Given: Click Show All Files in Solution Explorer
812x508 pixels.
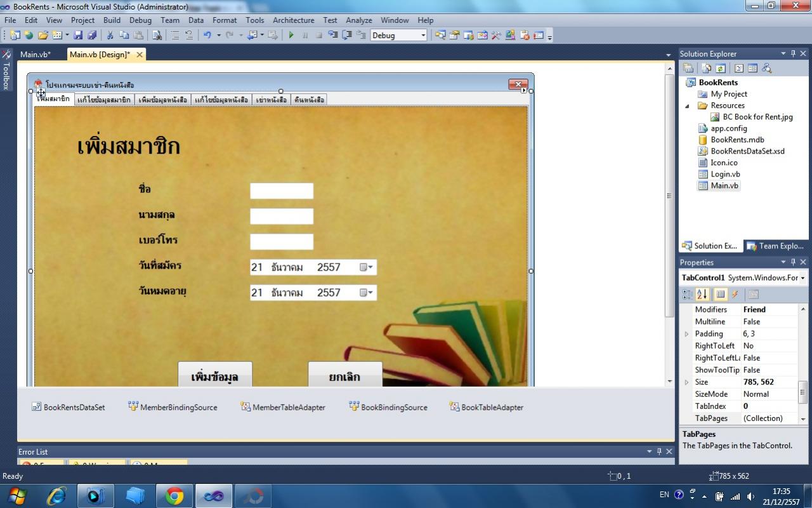Looking at the screenshot, I should point(707,69).
